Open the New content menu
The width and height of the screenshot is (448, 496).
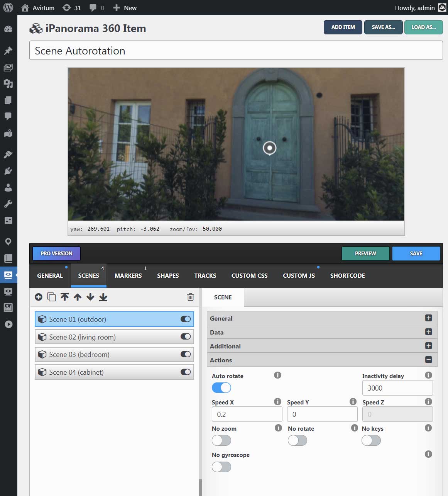(125, 8)
